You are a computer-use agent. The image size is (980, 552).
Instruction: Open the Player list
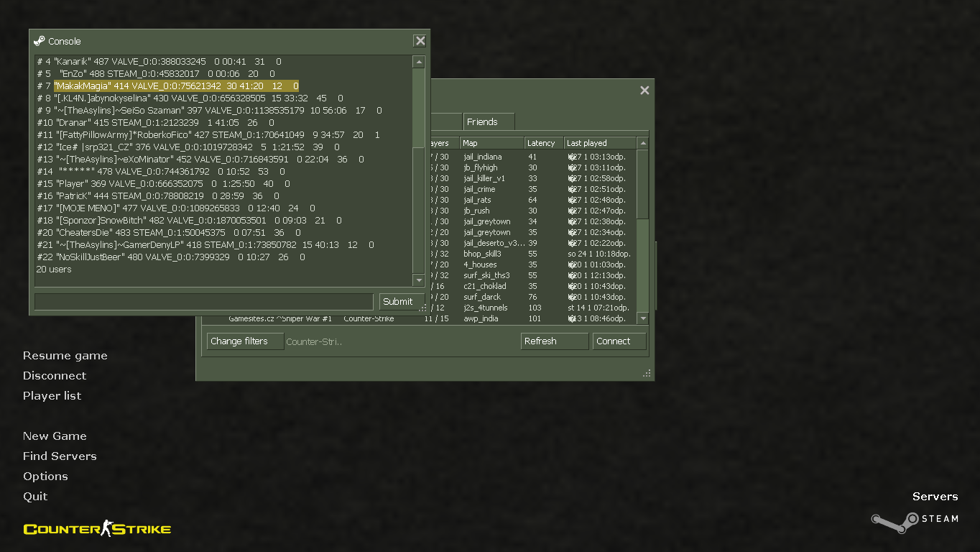tap(52, 396)
